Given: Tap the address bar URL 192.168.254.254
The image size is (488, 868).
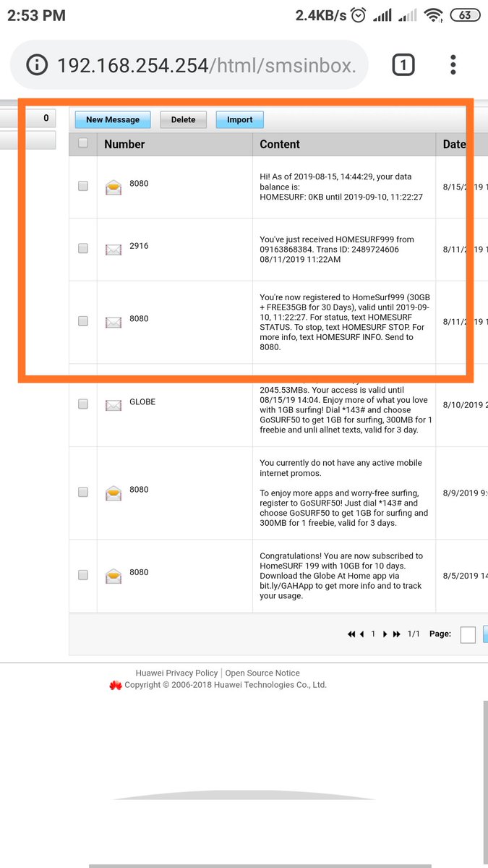Looking at the screenshot, I should pos(207,66).
